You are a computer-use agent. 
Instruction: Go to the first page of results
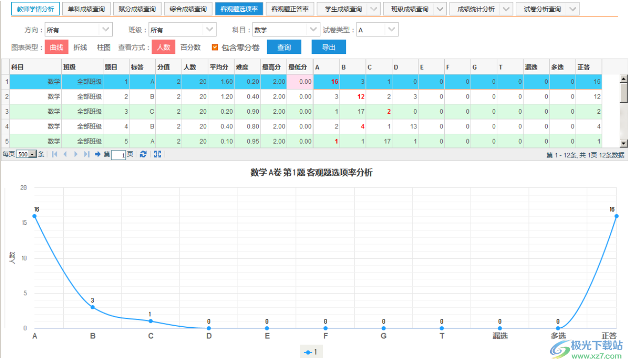(54, 154)
